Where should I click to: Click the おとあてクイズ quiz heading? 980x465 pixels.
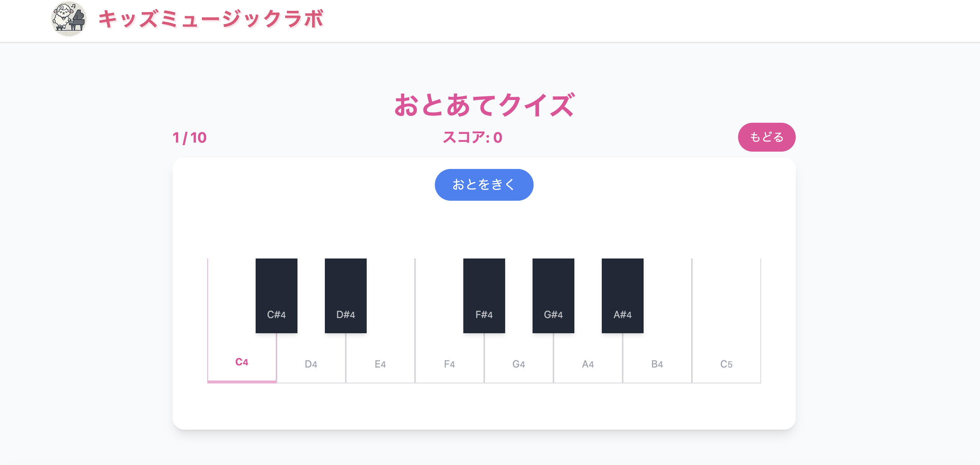[x=484, y=105]
